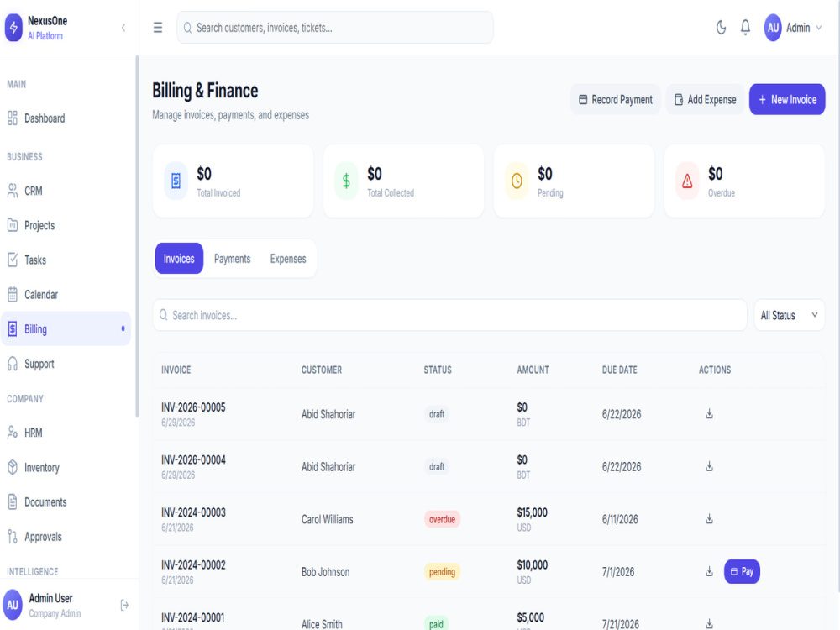This screenshot has width=840, height=630.
Task: Click the Overdue warning triangle icon
Action: click(x=687, y=181)
